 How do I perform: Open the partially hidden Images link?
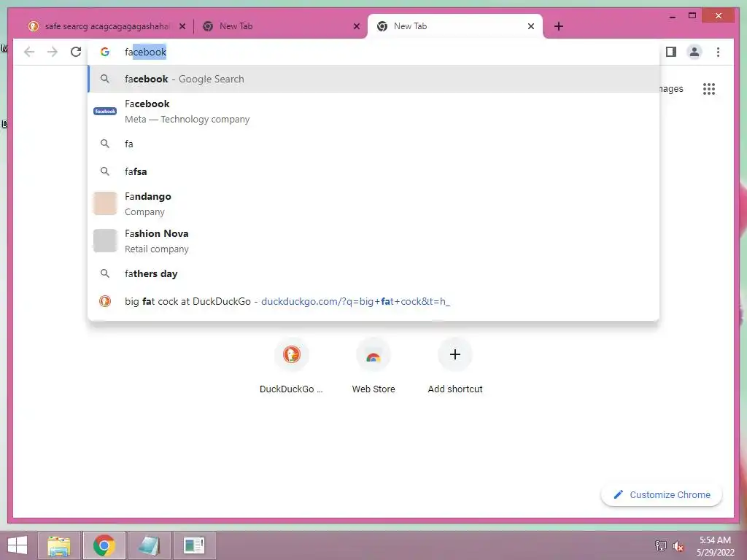click(x=671, y=89)
